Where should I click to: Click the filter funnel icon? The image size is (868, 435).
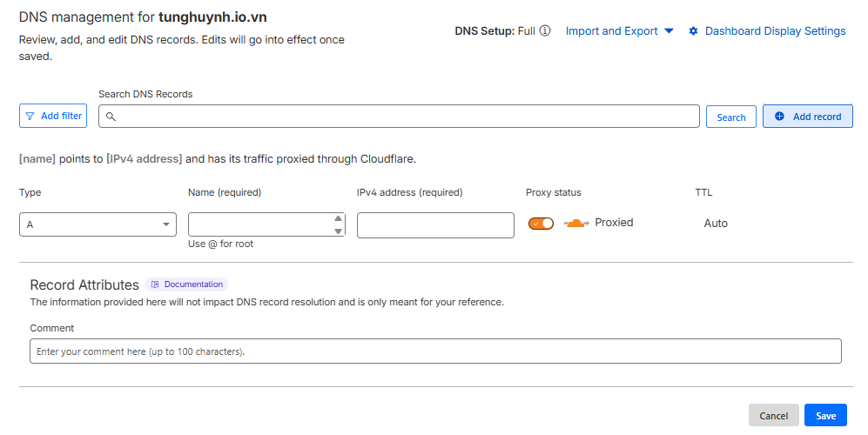point(30,116)
